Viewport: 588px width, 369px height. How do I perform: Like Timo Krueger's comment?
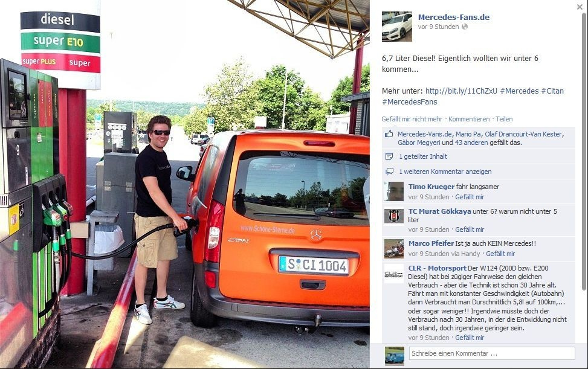pos(470,197)
